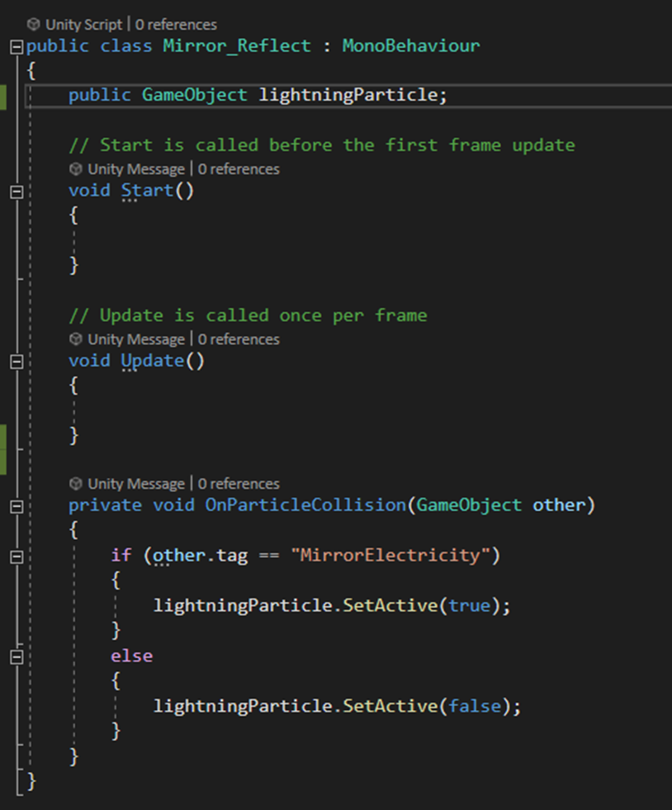Viewport: 672px width, 810px height.
Task: Click the other parameter name in method signature
Action: pos(559,504)
